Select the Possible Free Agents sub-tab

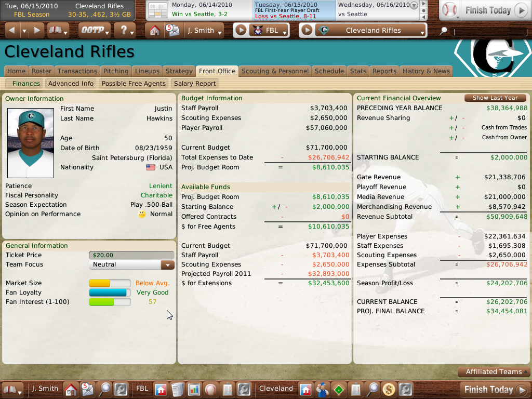pos(134,84)
